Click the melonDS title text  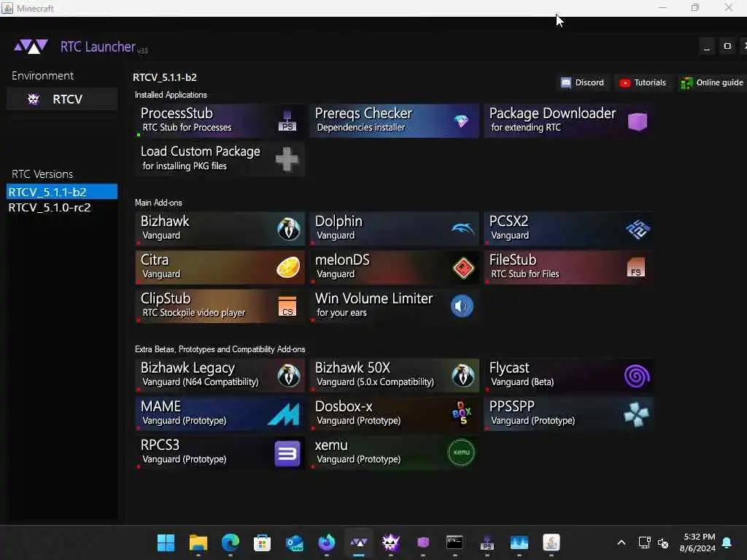pos(342,260)
